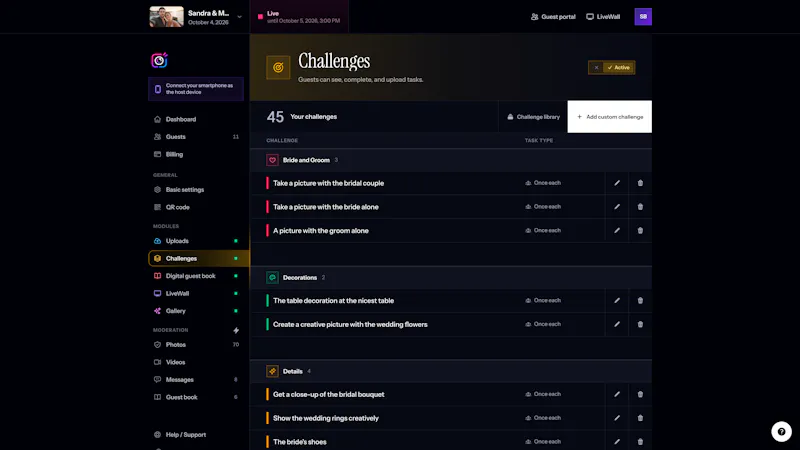Delete 'The table decoration at the nicest table'
Screen dimensions: 800x450
pos(640,301)
